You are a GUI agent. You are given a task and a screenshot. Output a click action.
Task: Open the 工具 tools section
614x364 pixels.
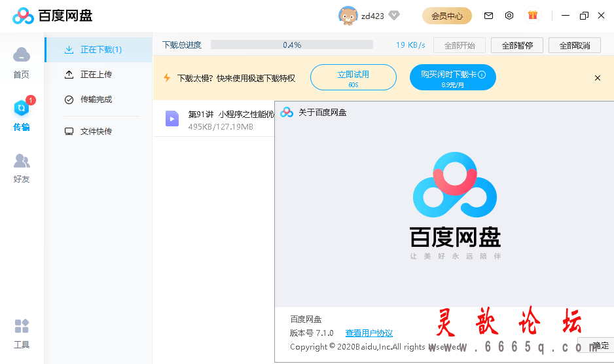coord(22,333)
